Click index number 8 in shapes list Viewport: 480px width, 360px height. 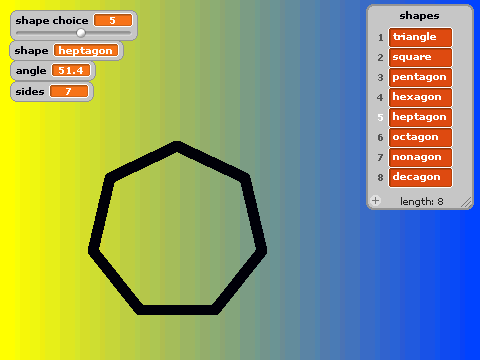[380, 177]
